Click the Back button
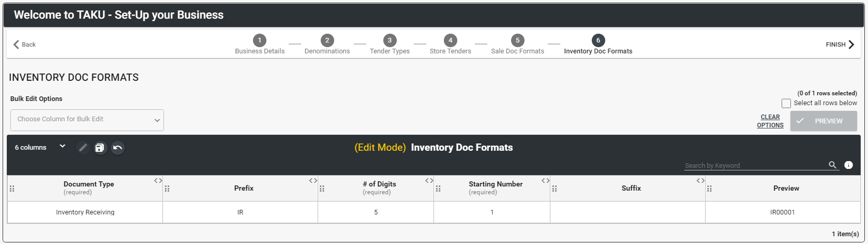The height and width of the screenshot is (244, 868). [x=24, y=45]
